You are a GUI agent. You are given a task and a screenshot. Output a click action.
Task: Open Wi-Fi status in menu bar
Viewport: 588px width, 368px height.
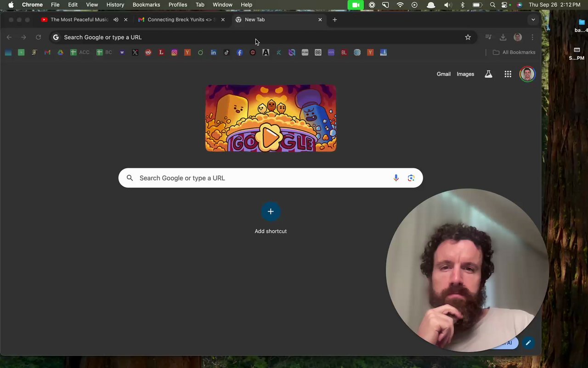coord(400,5)
